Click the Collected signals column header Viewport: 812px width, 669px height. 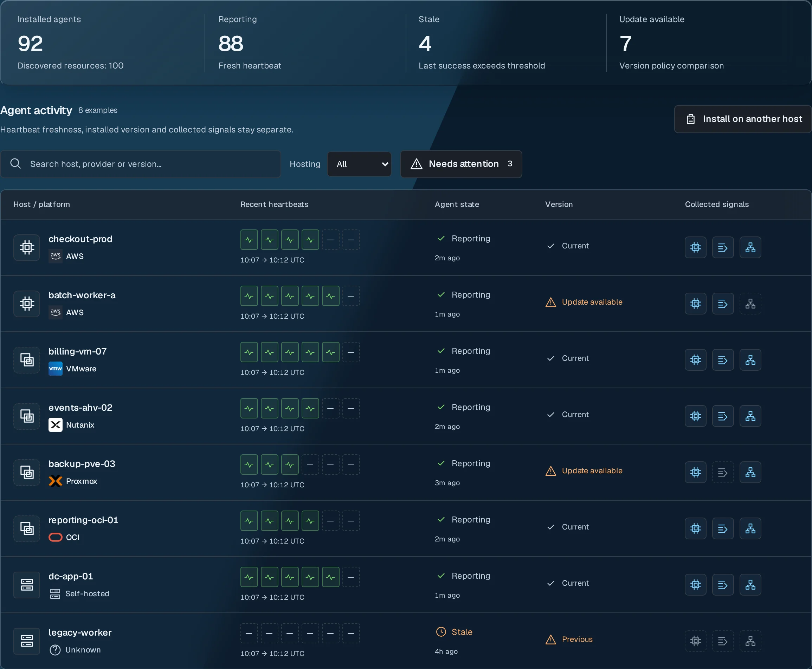pos(717,204)
